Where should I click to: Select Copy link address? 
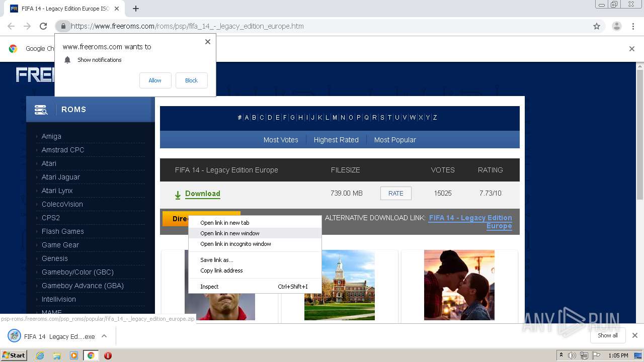tap(255, 270)
